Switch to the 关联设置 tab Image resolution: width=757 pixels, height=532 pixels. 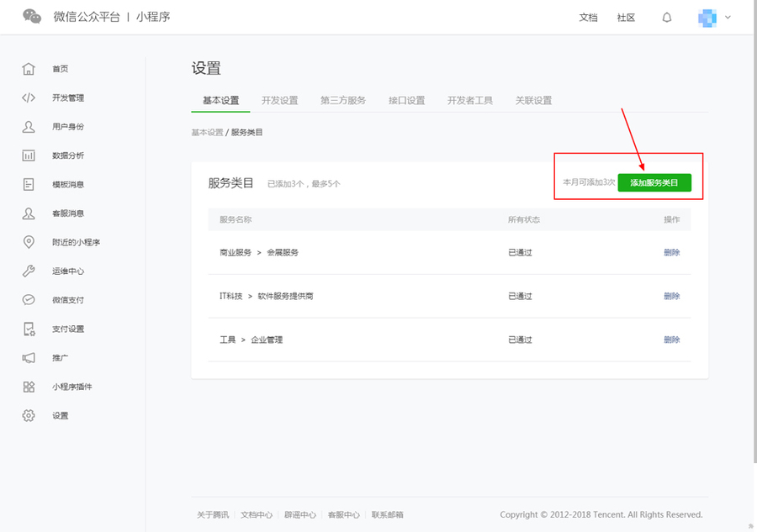[x=533, y=100]
